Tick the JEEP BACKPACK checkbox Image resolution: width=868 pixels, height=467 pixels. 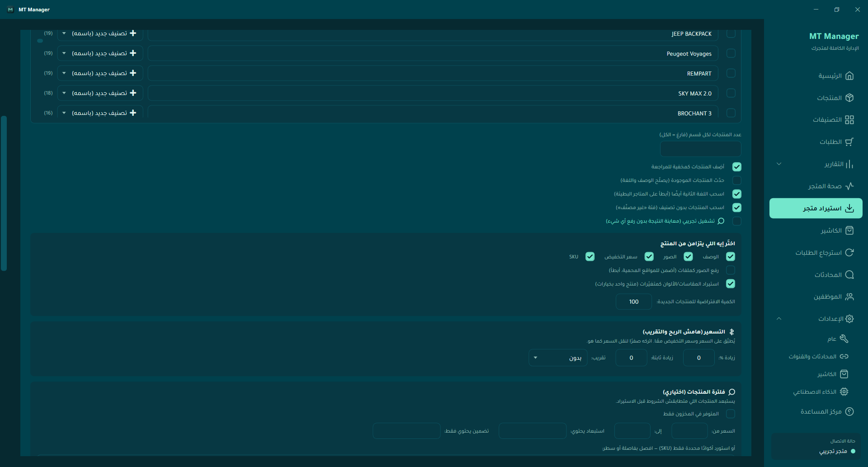[x=731, y=33]
